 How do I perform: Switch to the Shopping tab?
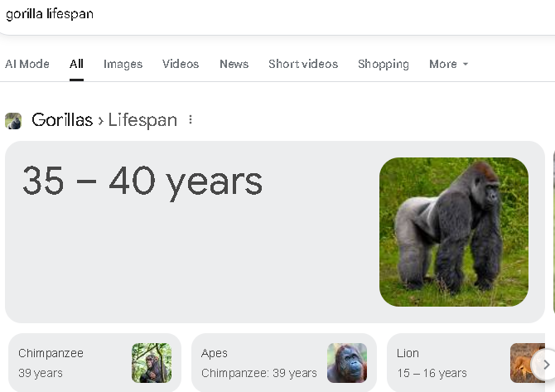(x=384, y=64)
